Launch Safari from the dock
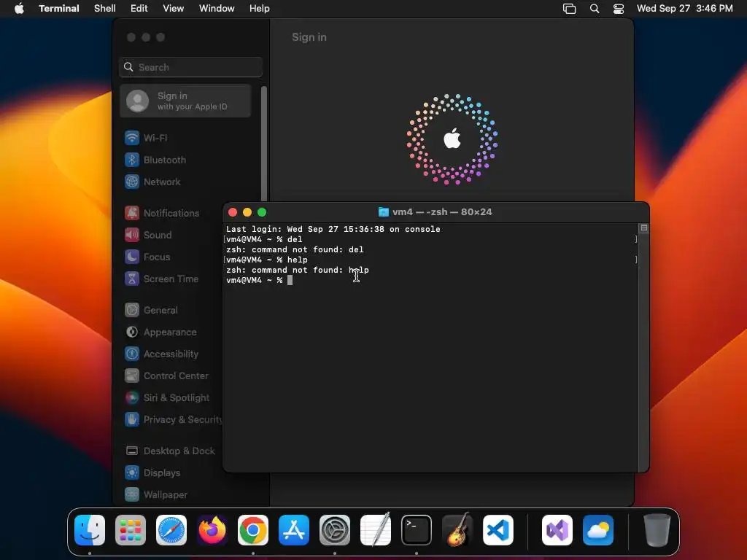 [171, 530]
